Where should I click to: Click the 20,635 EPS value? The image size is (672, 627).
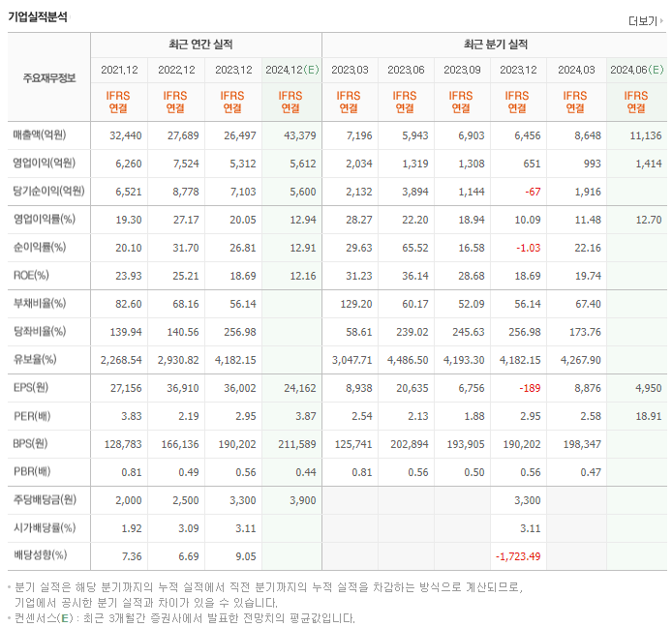[412, 388]
